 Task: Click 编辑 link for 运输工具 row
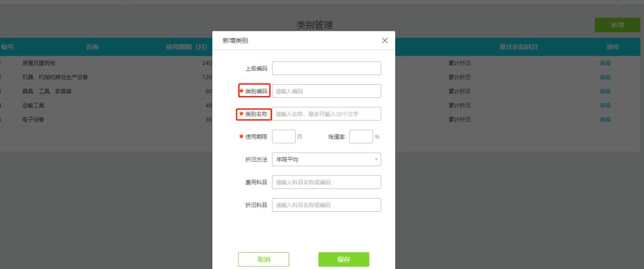[605, 106]
